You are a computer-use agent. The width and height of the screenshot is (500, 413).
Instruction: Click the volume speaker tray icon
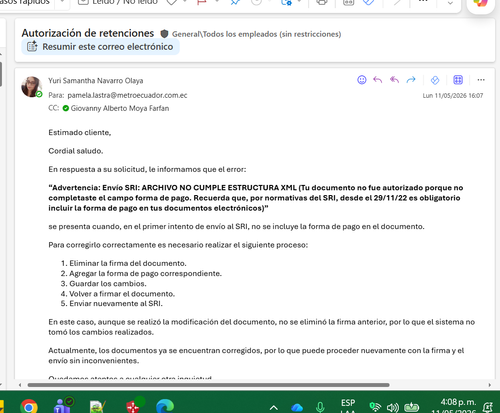pyautogui.click(x=393, y=407)
